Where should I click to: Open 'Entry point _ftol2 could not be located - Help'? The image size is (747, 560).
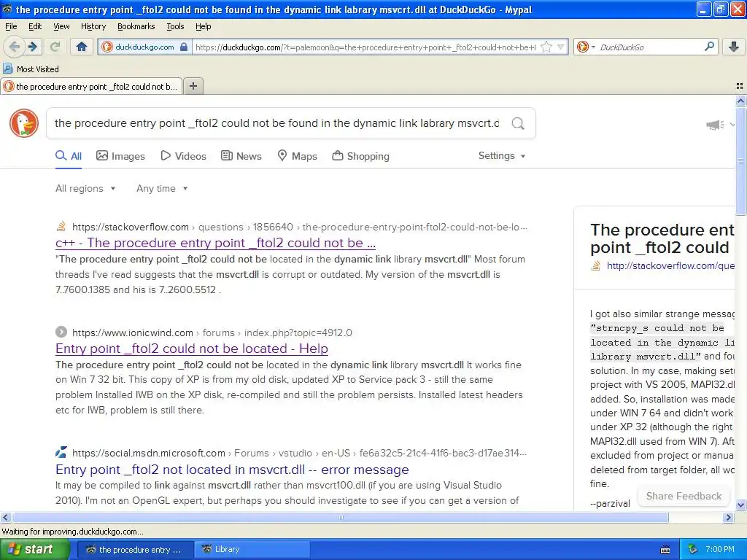tap(192, 349)
